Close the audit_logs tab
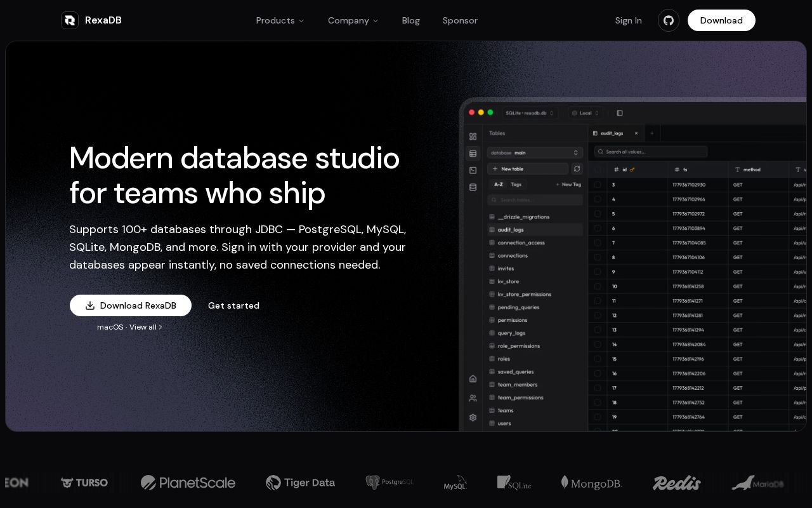812x508 pixels. coord(636,133)
